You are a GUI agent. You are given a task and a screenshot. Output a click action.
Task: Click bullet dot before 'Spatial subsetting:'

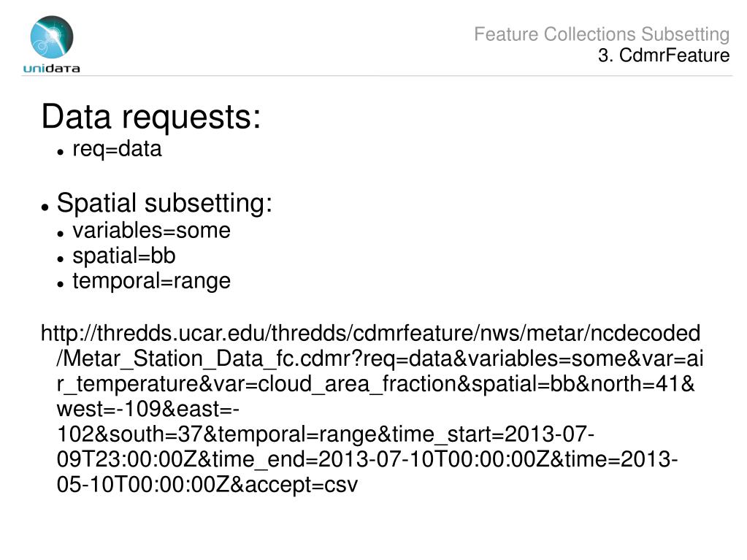(45, 207)
